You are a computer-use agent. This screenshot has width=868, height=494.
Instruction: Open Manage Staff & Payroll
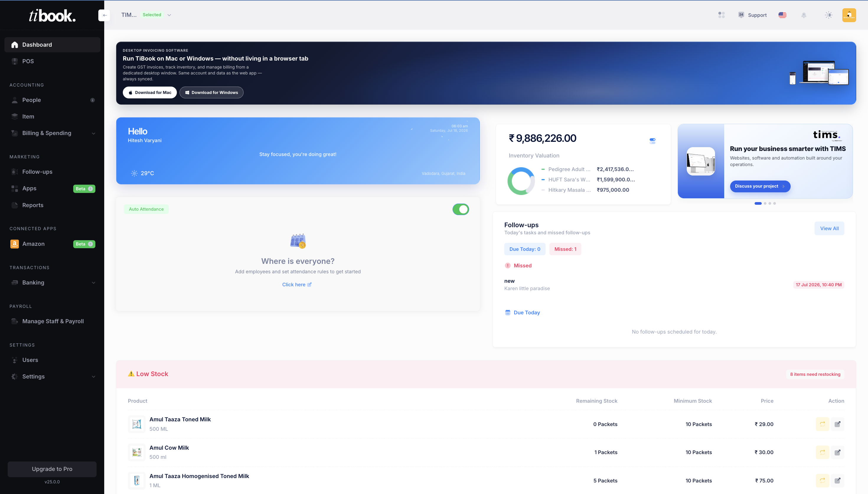52,321
